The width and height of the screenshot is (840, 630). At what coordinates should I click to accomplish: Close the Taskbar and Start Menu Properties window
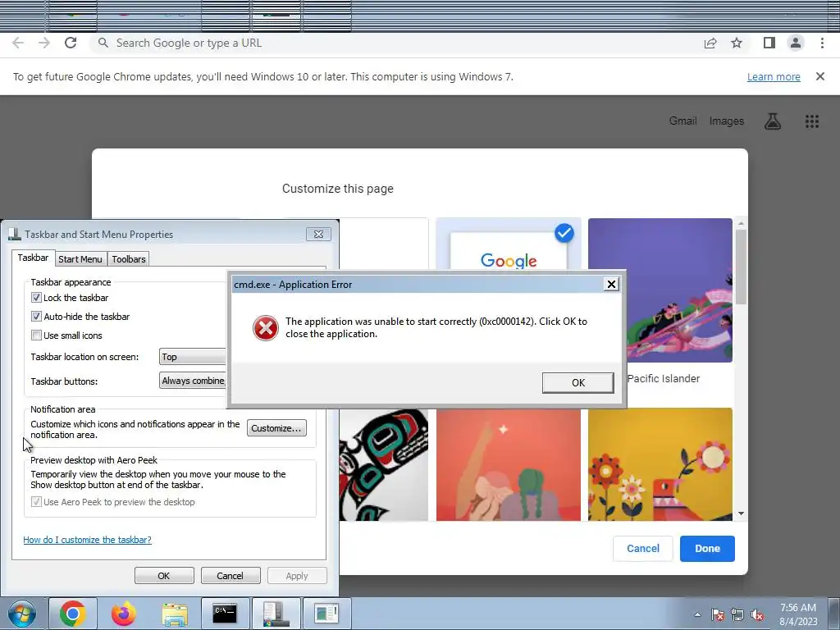(318, 234)
